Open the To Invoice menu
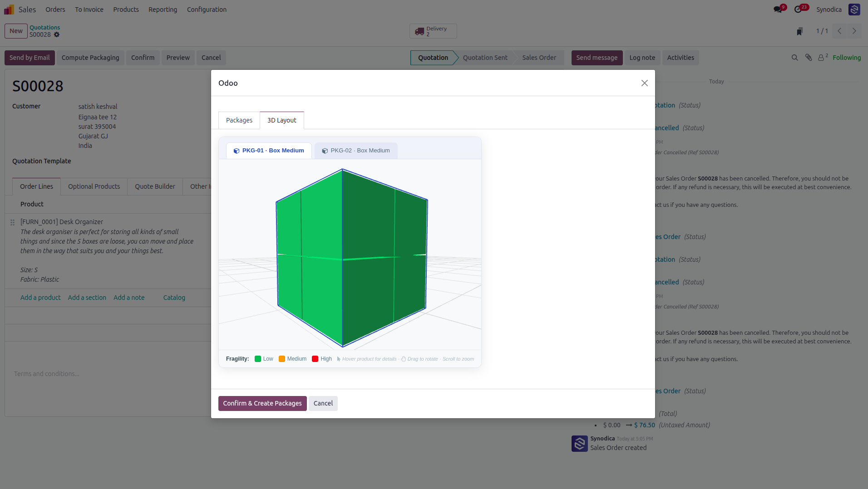Image resolution: width=868 pixels, height=489 pixels. coord(89,10)
